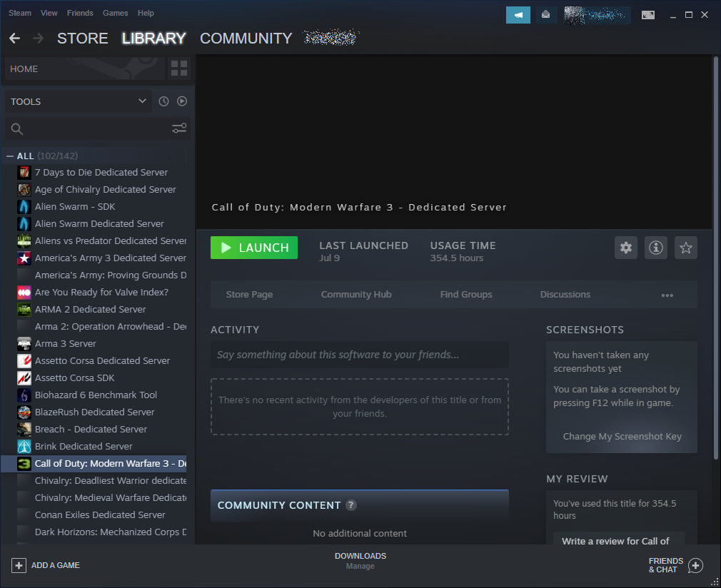This screenshot has height=588, width=721.
Task: Add to favorites with the star icon
Action: pos(685,248)
